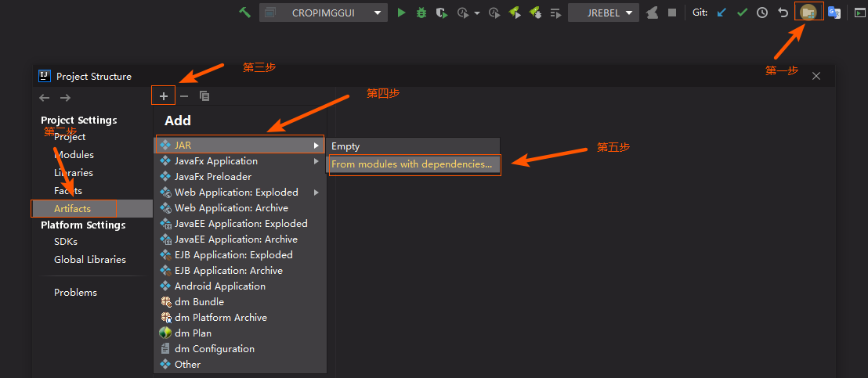Start debugging with the green bug icon

tap(421, 13)
